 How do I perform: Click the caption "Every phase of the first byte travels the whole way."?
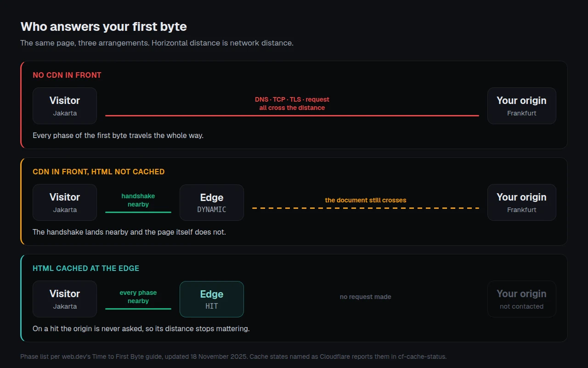click(x=118, y=136)
